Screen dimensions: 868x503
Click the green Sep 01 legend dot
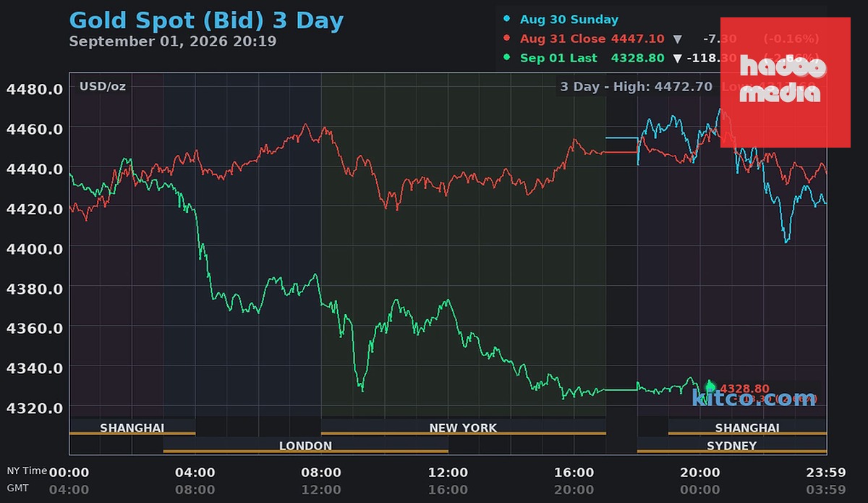(506, 57)
